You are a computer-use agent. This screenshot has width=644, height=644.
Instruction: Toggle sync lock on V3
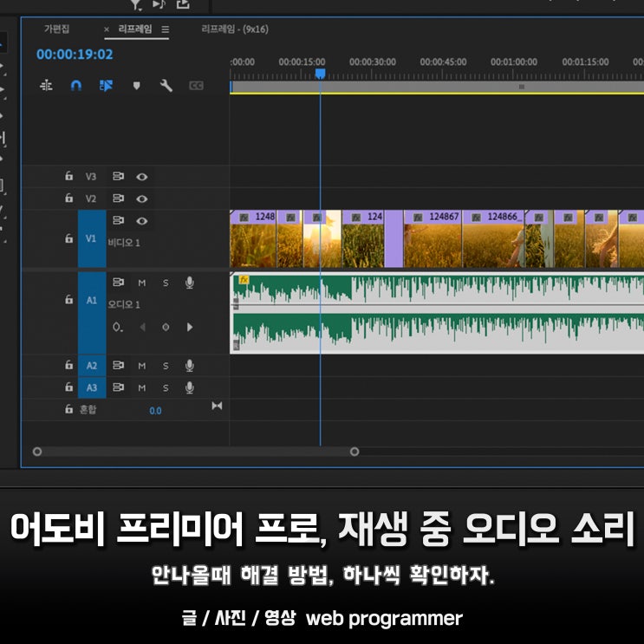[118, 176]
